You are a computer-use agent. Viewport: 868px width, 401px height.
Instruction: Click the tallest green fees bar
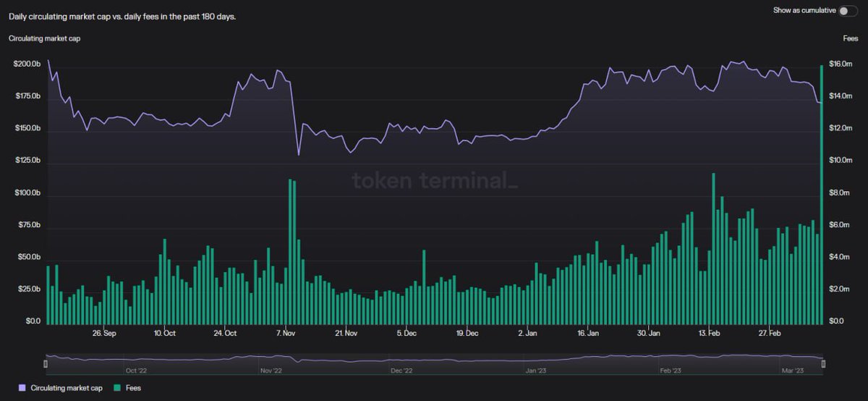tap(822, 195)
